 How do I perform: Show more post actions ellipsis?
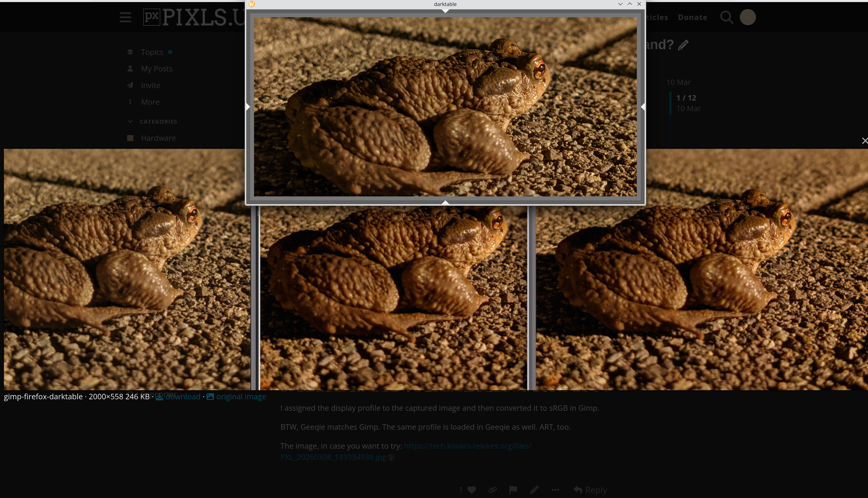click(x=555, y=490)
